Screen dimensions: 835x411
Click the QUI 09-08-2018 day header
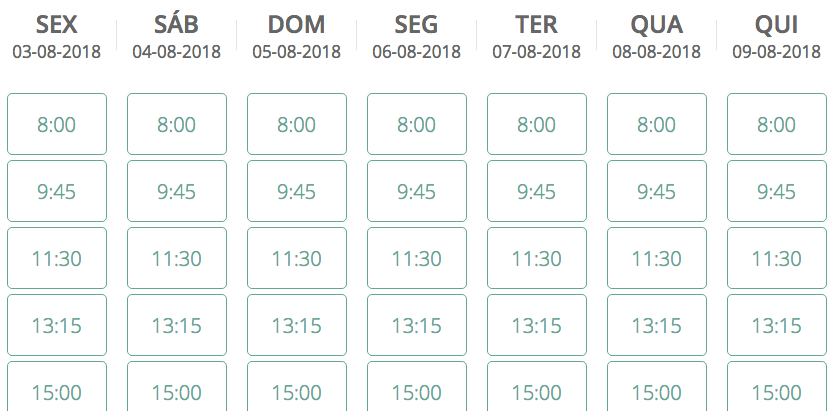[777, 36]
